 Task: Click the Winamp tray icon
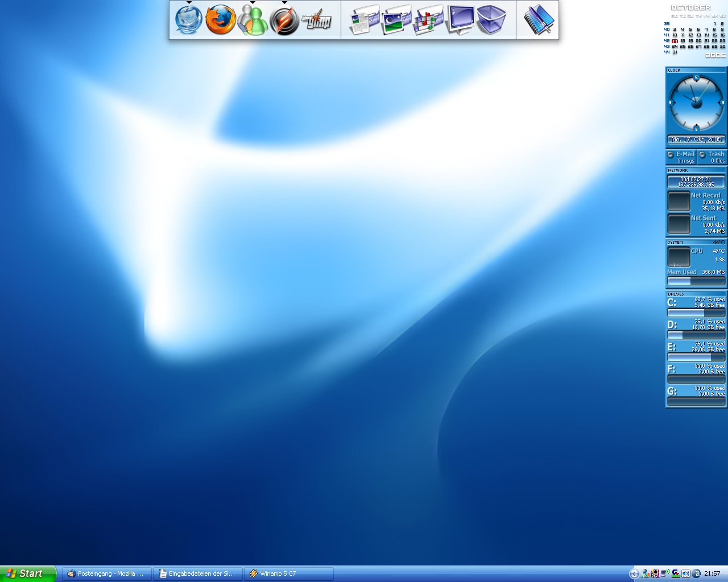(x=655, y=573)
